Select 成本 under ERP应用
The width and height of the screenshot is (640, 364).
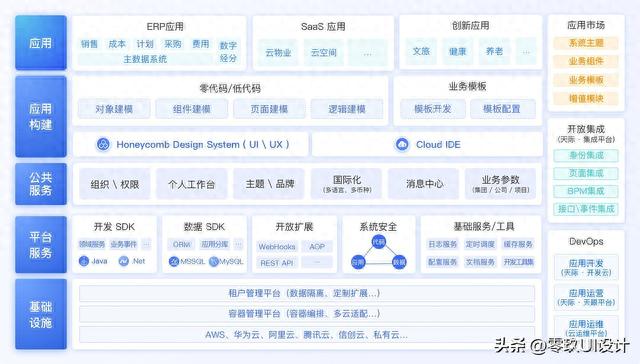117,44
